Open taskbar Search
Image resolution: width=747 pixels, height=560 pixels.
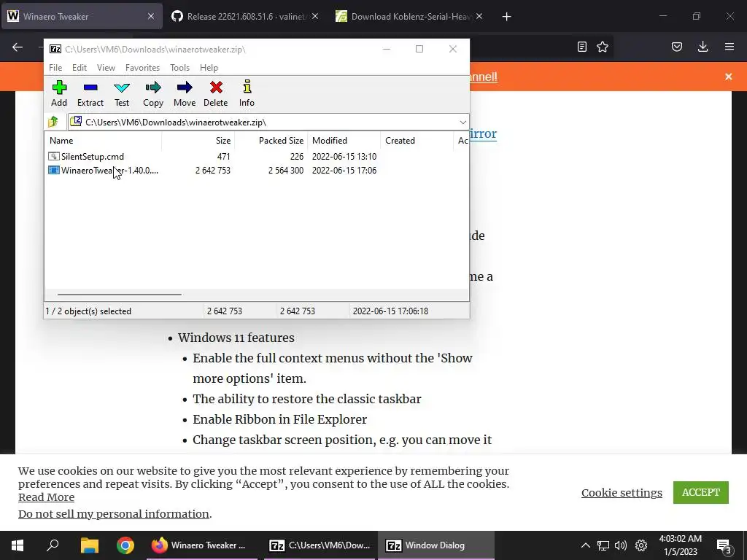[53, 545]
